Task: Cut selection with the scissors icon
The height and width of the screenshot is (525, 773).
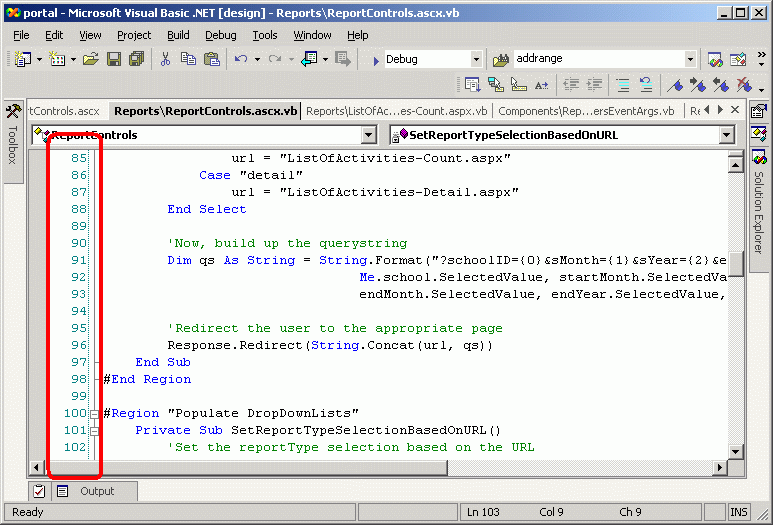Action: tap(165, 60)
